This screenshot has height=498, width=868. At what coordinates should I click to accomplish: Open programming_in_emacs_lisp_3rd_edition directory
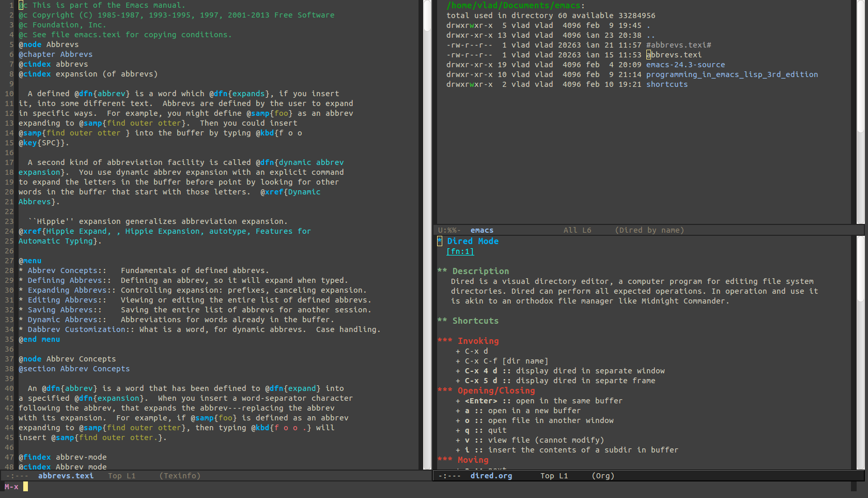732,74
